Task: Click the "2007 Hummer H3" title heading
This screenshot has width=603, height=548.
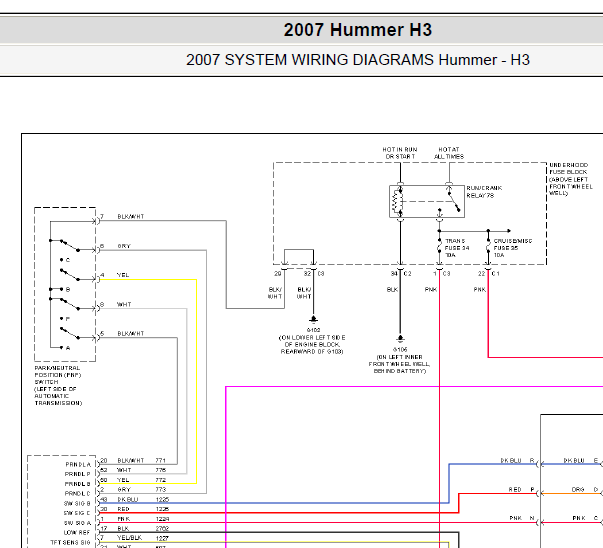Action: click(358, 30)
